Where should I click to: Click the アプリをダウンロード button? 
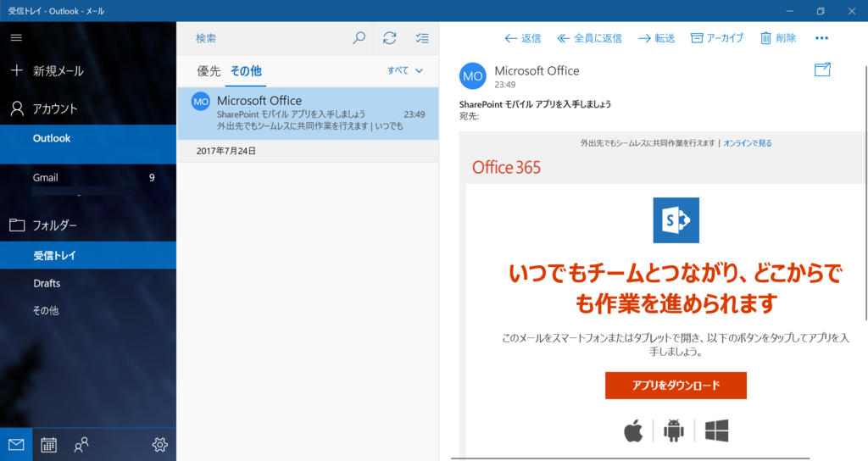coord(676,386)
